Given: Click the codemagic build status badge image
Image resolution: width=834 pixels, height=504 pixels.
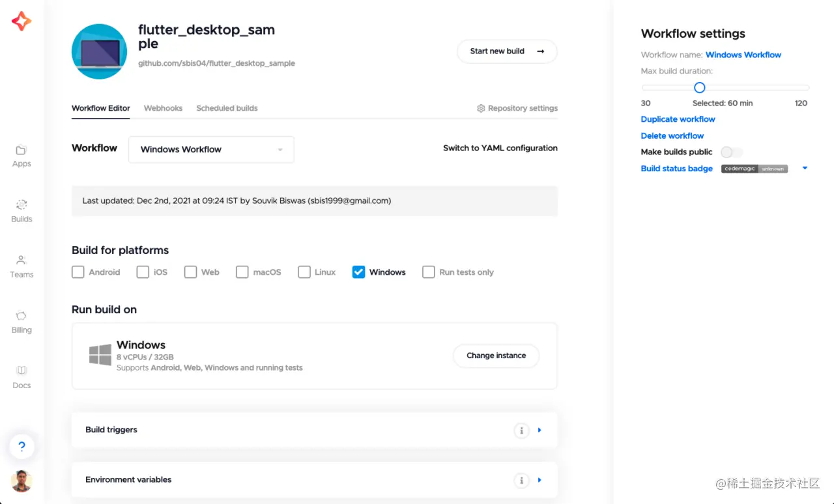Looking at the screenshot, I should click(x=755, y=169).
